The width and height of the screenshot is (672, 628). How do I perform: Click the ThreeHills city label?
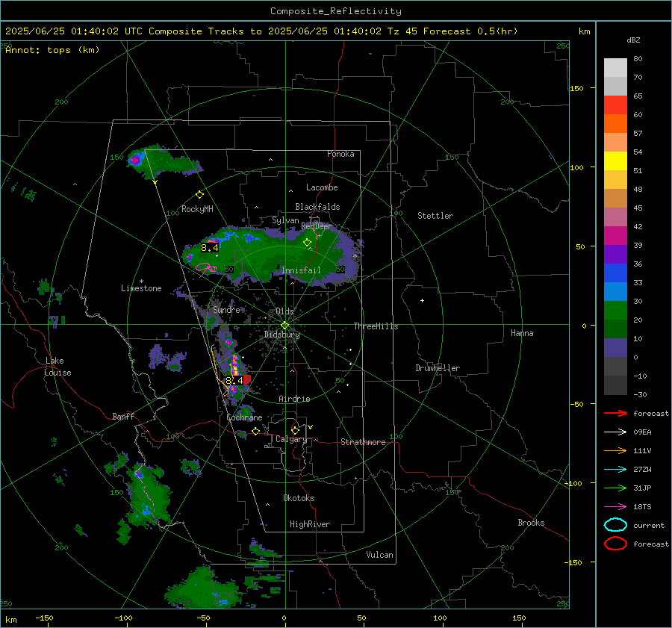(x=376, y=326)
